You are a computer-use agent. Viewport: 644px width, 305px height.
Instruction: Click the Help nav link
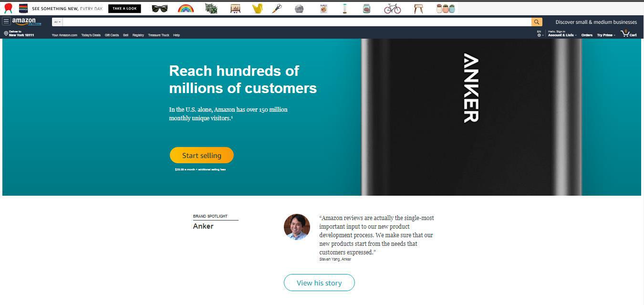[x=177, y=35]
